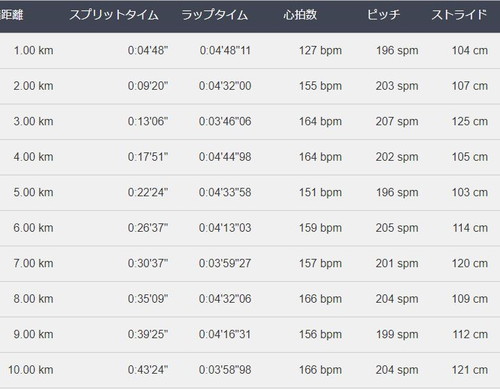The width and height of the screenshot is (500, 389).
Task: Click split time 0:13'06"
Action: 148,121
